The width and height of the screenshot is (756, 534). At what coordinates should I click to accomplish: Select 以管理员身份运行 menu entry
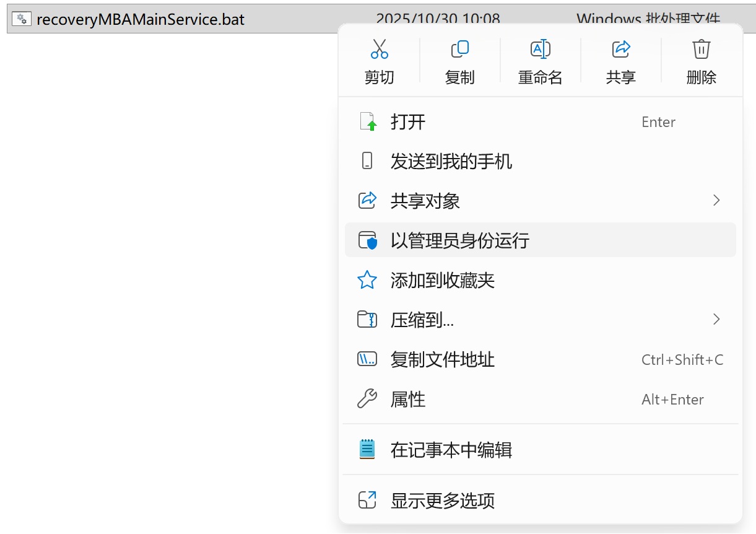(x=459, y=241)
